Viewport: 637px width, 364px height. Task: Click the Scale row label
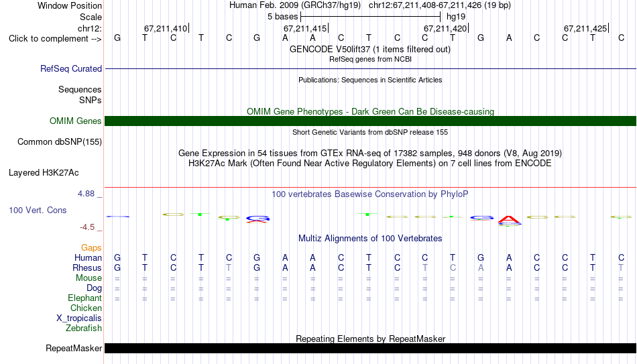[x=91, y=17]
